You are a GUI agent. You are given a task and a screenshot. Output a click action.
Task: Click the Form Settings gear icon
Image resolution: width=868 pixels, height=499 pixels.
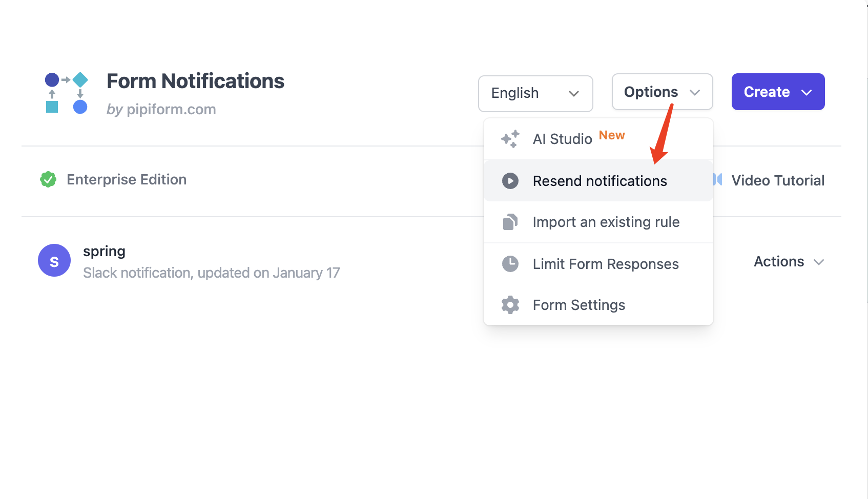pyautogui.click(x=510, y=305)
